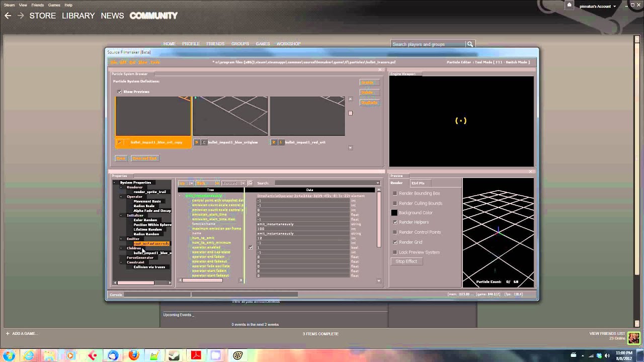Click the Duplicate button
The image size is (644, 362).
point(369,102)
